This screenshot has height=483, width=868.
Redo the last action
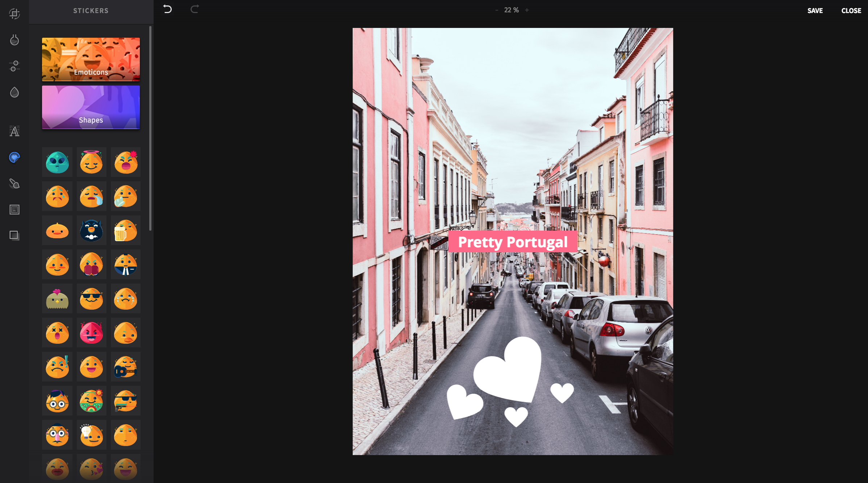coord(195,9)
